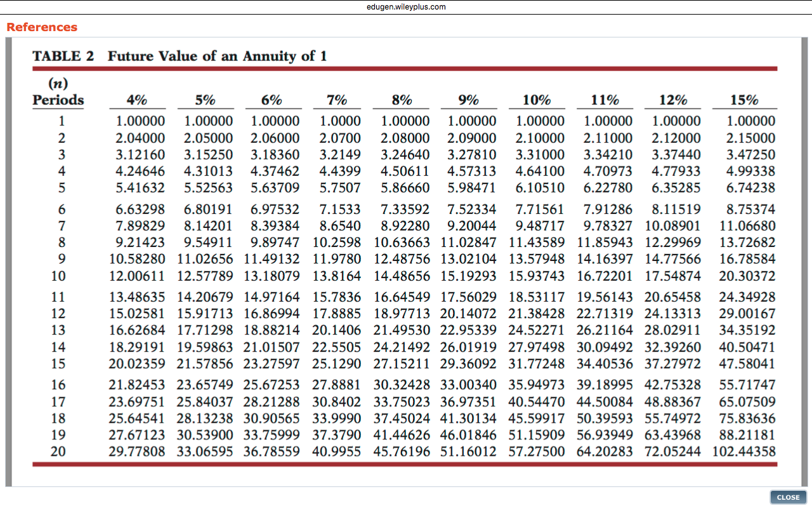This screenshot has width=812, height=508.
Task: Click the period 20 row label
Action: [58, 452]
